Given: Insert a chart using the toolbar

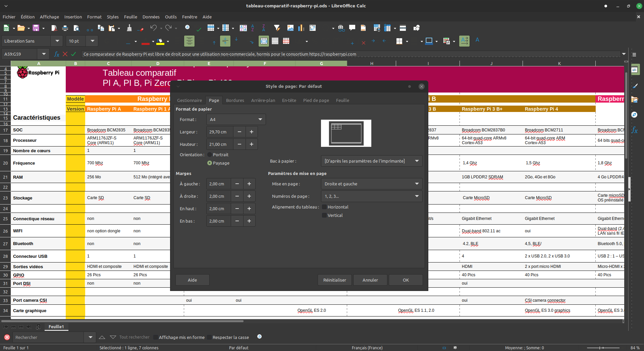Looking at the screenshot, I should tap(301, 28).
